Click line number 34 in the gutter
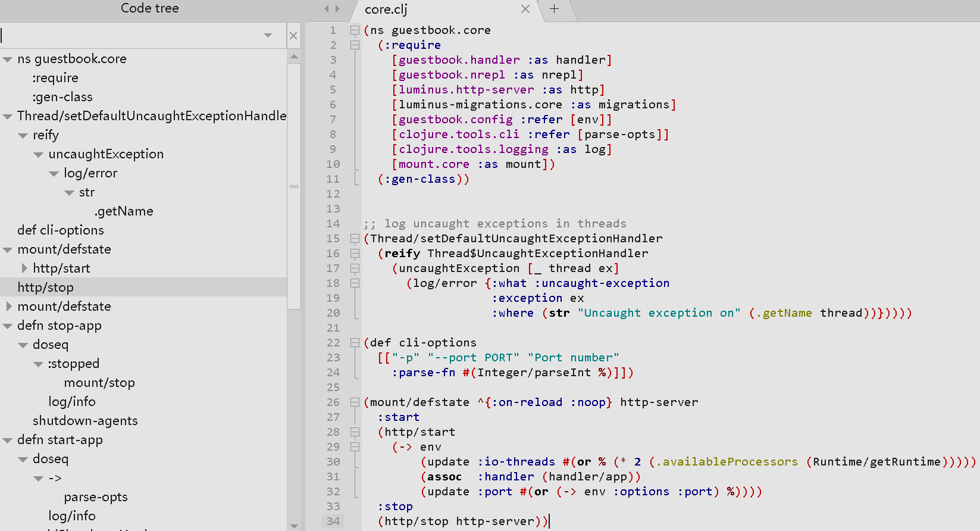This screenshot has width=980, height=531. tap(333, 521)
